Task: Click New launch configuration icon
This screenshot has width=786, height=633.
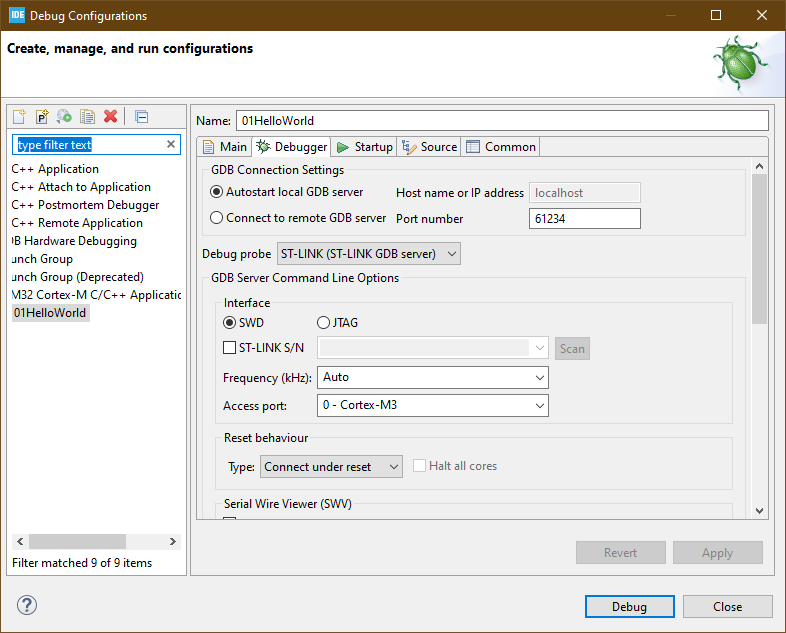Action: tap(20, 117)
